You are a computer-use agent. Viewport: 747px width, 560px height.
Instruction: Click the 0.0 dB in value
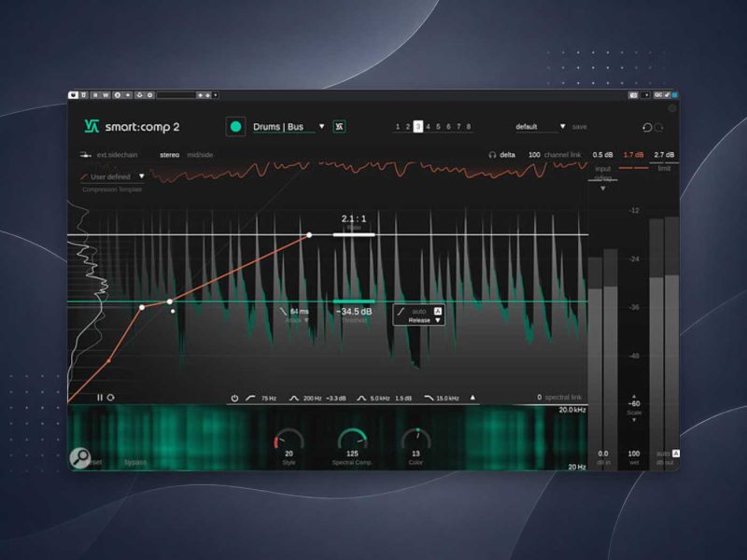pos(602,454)
